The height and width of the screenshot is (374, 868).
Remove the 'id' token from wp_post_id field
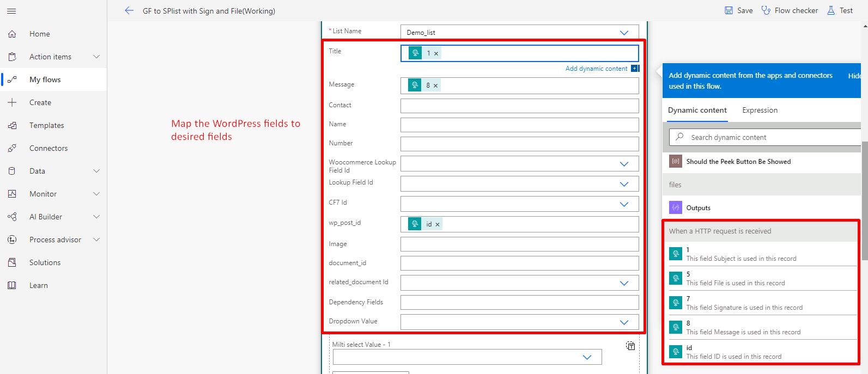click(437, 224)
